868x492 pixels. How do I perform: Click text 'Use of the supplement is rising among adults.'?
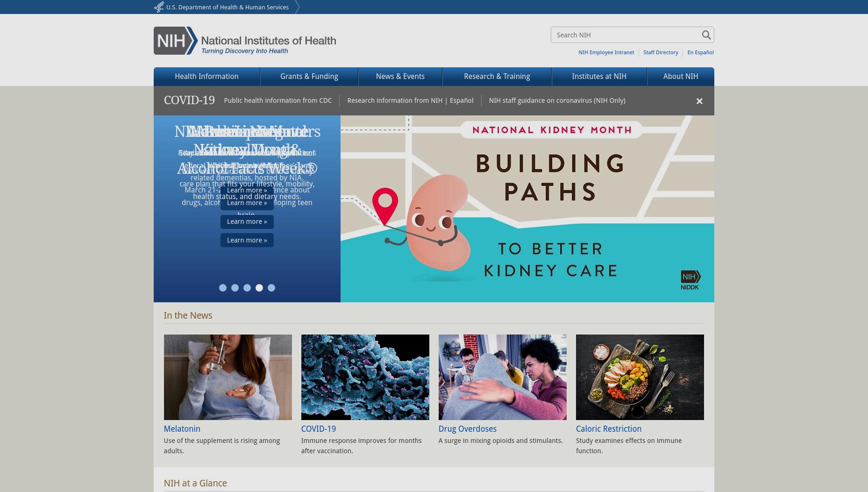(x=222, y=446)
